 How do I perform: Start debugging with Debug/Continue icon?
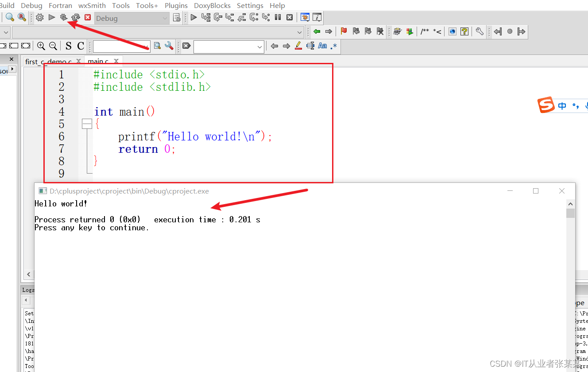[x=193, y=17]
